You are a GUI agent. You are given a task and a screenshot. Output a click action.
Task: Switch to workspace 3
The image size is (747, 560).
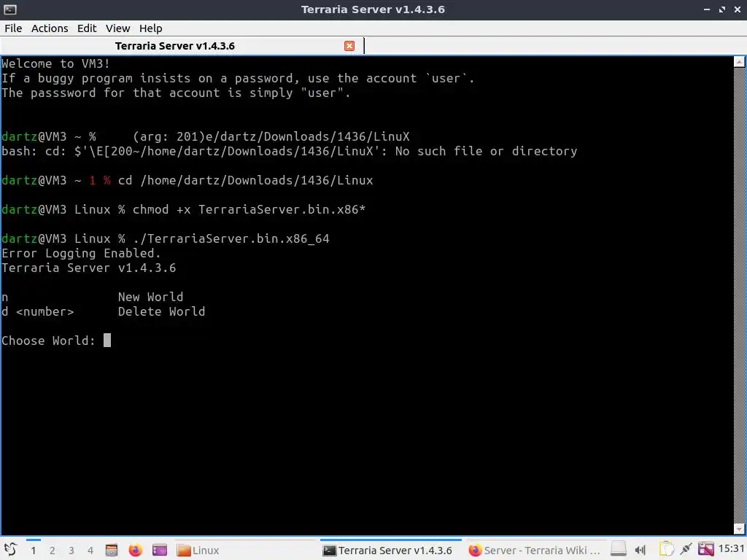pyautogui.click(x=71, y=551)
